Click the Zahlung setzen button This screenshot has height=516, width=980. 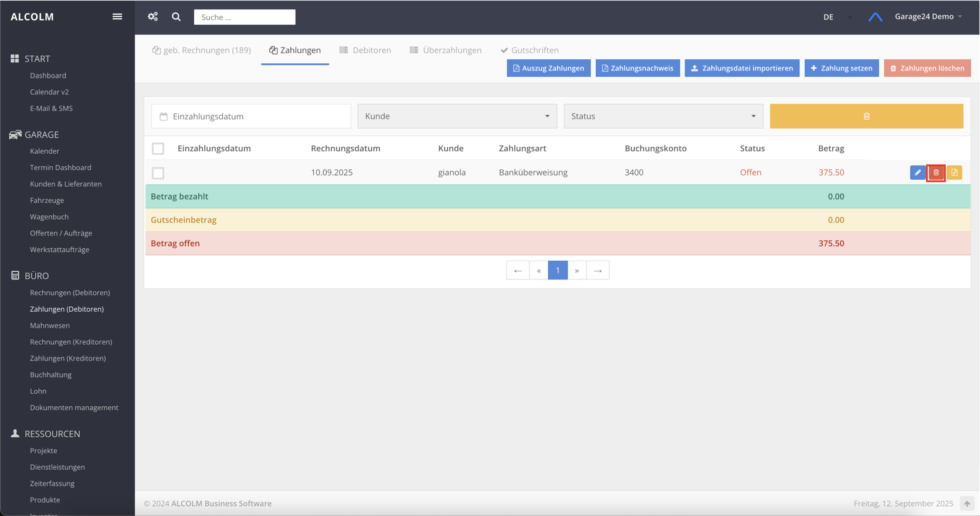click(841, 68)
